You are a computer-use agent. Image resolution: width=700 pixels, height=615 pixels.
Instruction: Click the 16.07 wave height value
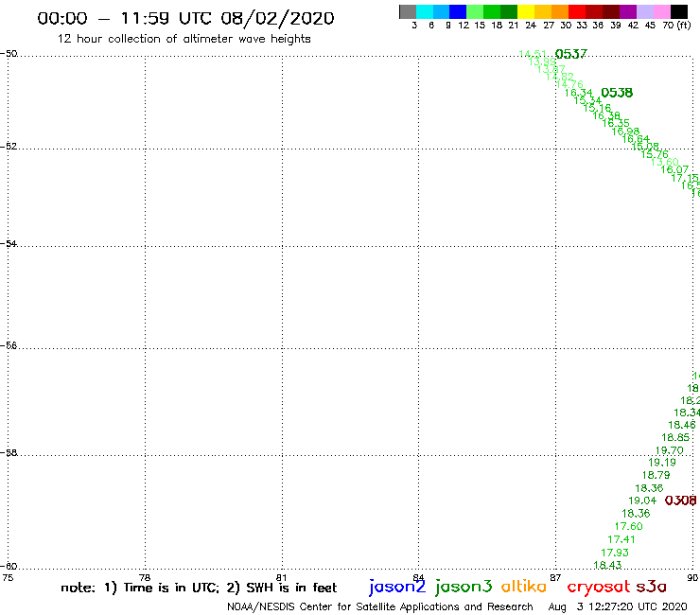pyautogui.click(x=674, y=169)
